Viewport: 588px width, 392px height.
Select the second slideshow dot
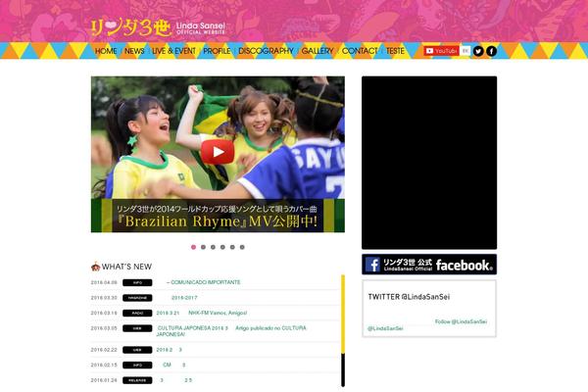tap(203, 247)
